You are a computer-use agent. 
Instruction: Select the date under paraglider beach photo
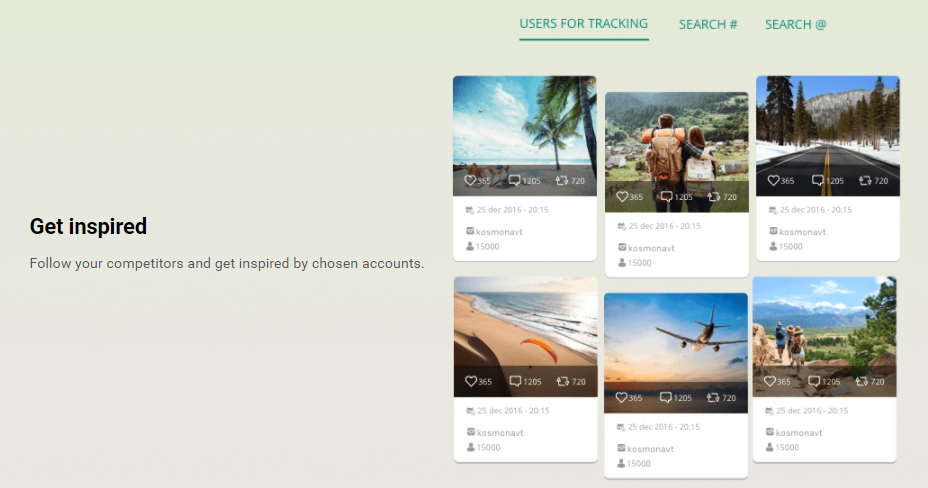point(513,411)
